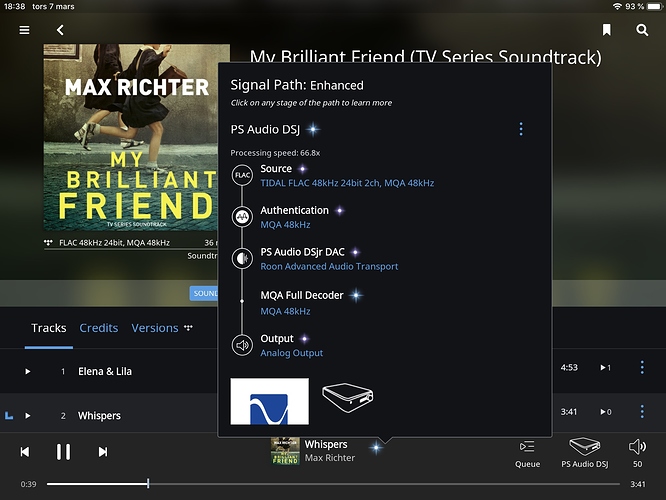Click the star next to Authentication
Image resolution: width=666 pixels, height=500 pixels.
coord(339,210)
